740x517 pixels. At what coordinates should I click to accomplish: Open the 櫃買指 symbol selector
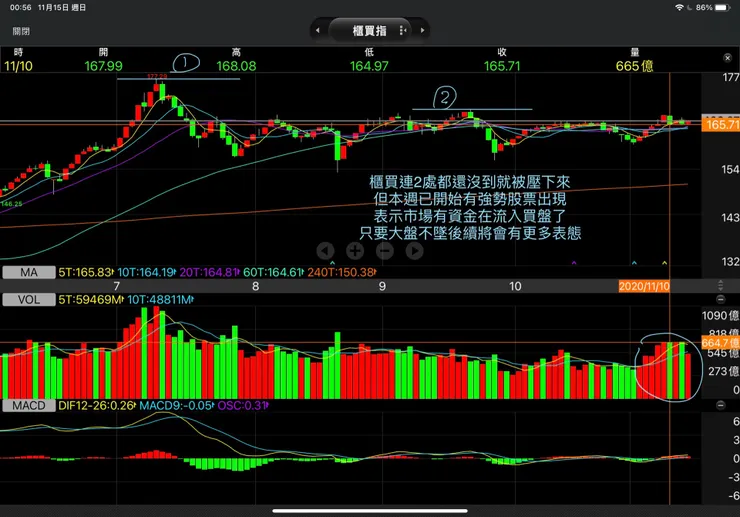pos(369,31)
